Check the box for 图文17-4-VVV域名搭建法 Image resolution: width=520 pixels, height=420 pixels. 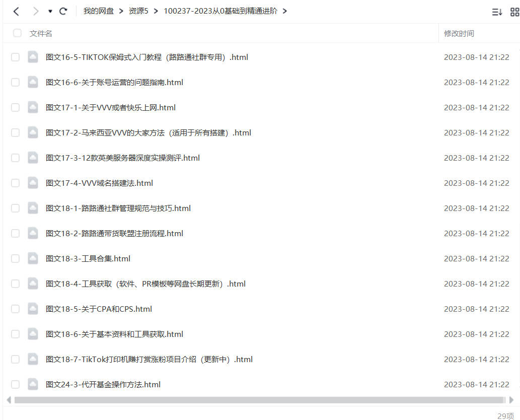click(x=15, y=183)
